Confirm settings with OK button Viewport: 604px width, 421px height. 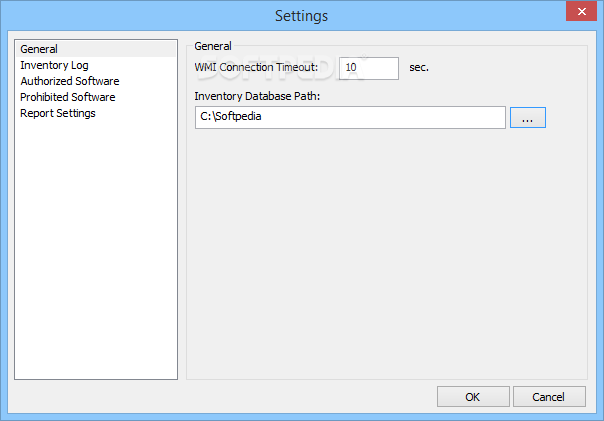[473, 397]
